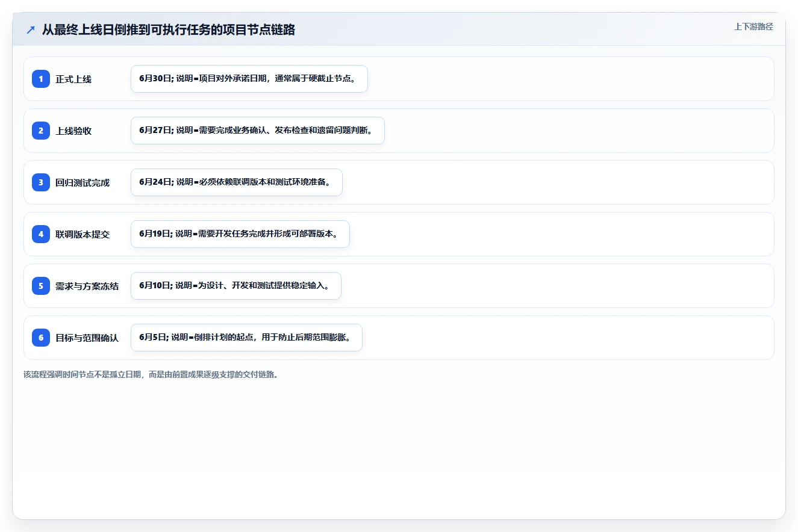Open the 6月5日 description card
Screen dimensions: 798x532
point(246,338)
